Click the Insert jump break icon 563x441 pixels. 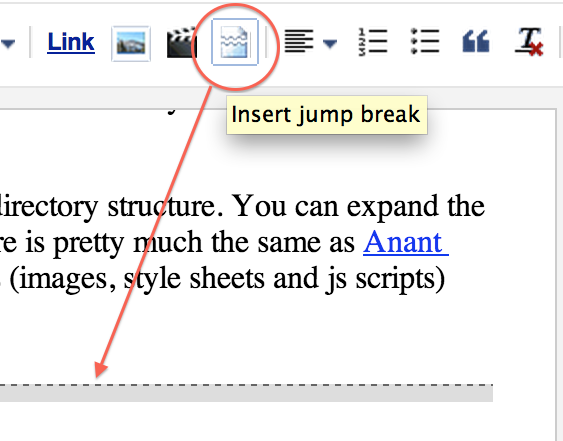(x=235, y=42)
